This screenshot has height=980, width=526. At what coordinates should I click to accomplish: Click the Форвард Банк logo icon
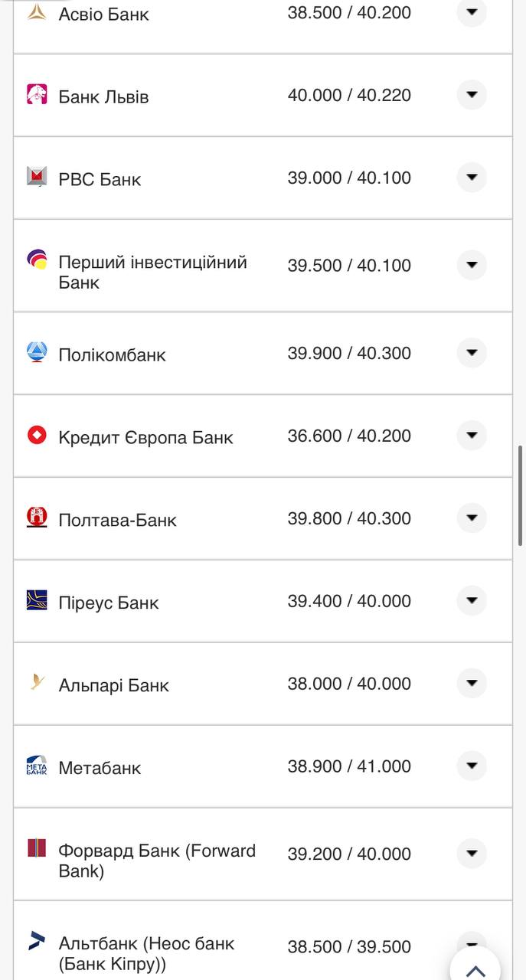tap(37, 848)
